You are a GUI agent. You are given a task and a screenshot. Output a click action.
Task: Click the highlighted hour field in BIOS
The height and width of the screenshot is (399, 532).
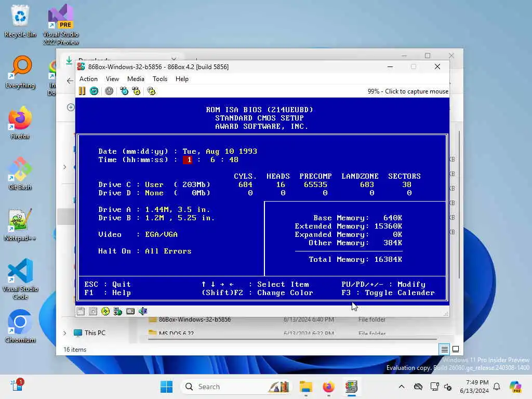[188, 160]
